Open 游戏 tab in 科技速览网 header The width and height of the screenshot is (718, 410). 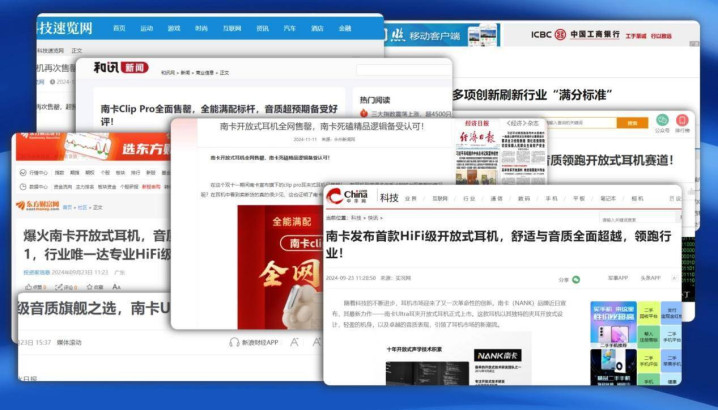(174, 28)
